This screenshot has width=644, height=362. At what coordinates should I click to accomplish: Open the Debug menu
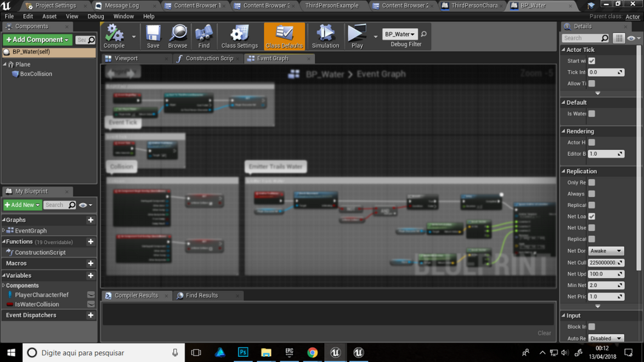(x=95, y=17)
